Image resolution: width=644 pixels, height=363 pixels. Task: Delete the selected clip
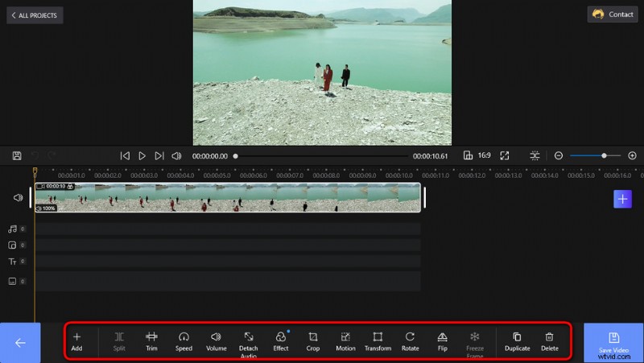point(550,341)
